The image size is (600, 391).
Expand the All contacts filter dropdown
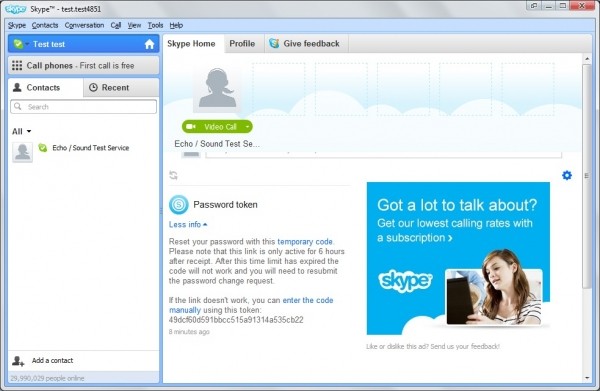[x=21, y=132]
